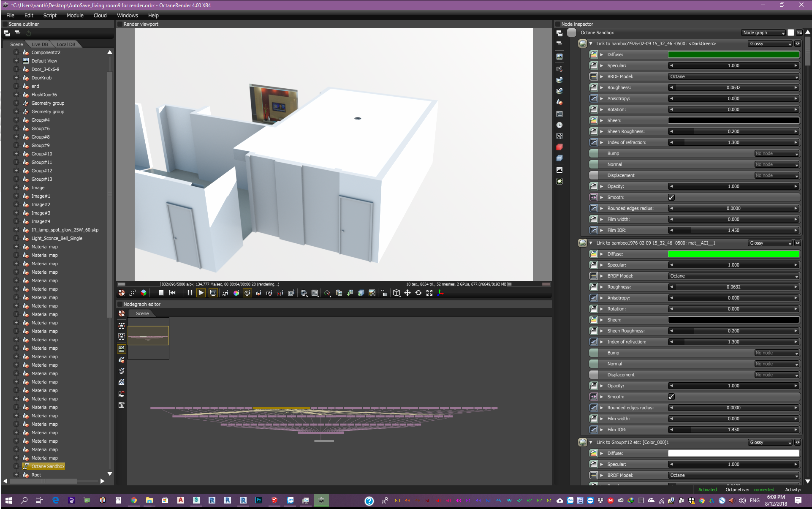Open the Node graph dropdown in inspector
812x509 pixels.
763,33
